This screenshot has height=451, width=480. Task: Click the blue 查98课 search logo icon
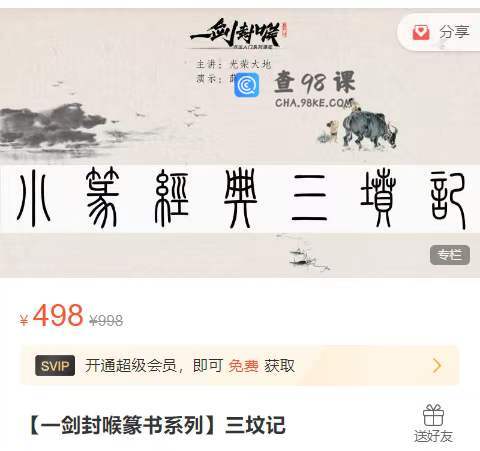247,85
